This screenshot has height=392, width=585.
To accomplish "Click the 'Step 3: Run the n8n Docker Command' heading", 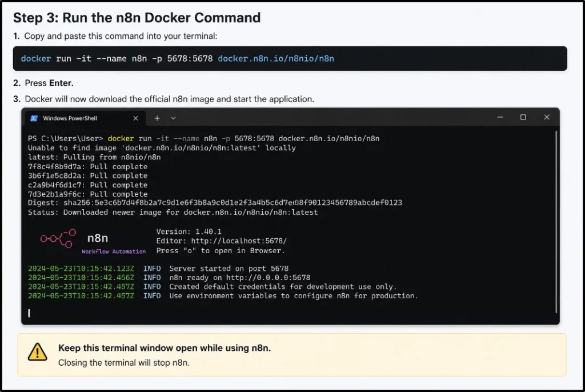I will [137, 18].
